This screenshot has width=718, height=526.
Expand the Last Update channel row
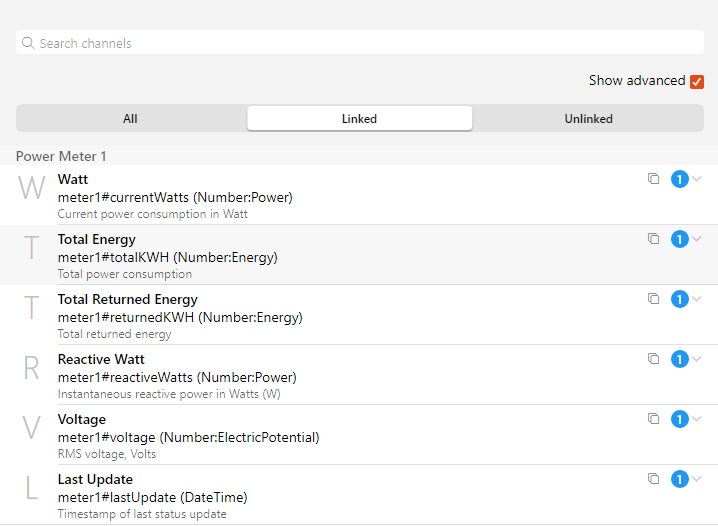coord(698,479)
